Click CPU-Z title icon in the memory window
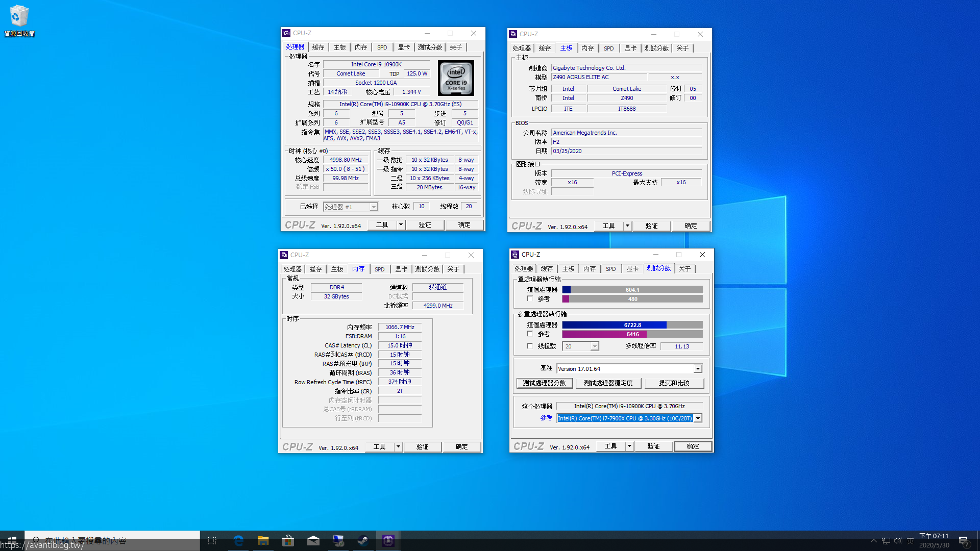980x551 pixels. tap(284, 255)
